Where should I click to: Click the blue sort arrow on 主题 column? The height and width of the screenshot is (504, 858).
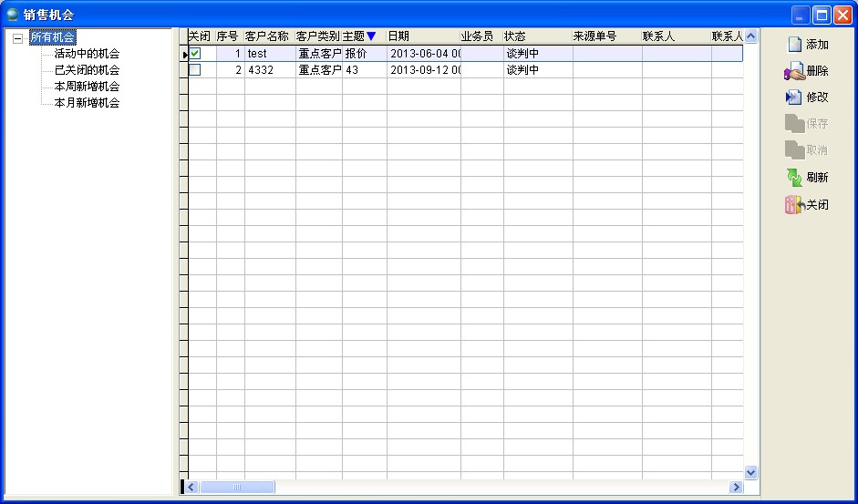pos(371,36)
